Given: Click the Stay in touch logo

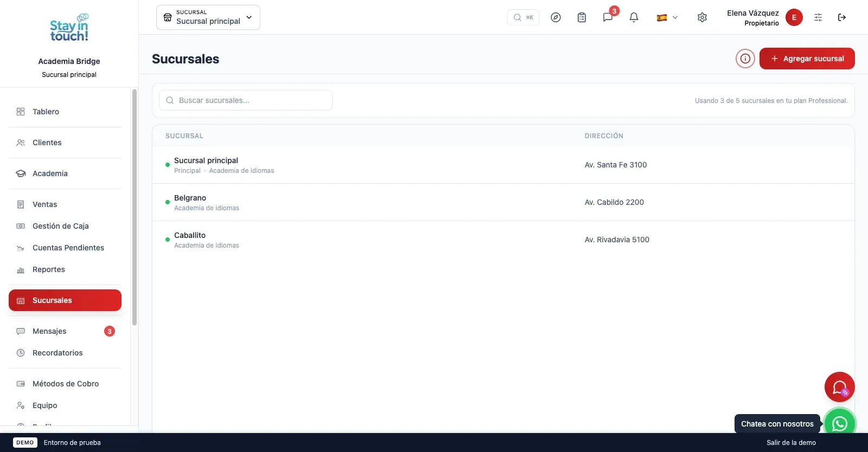Looking at the screenshot, I should coord(69,28).
